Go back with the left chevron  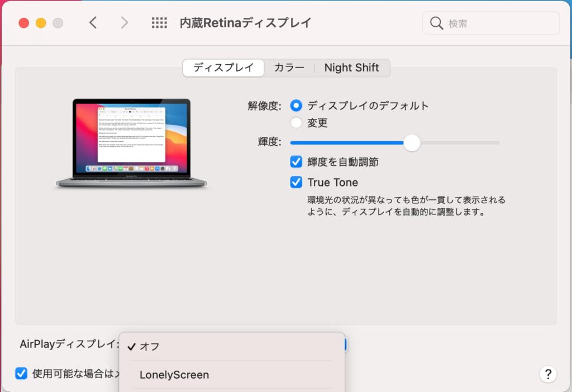point(93,22)
